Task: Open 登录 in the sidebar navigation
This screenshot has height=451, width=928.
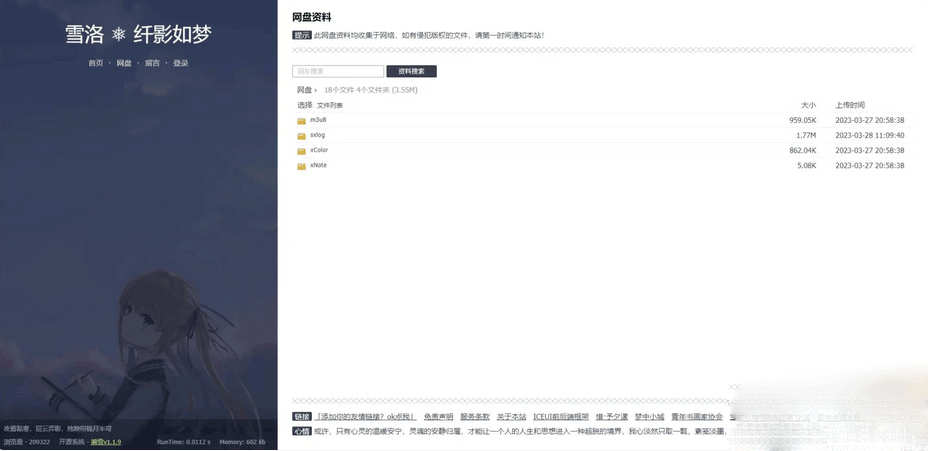Action: click(181, 63)
